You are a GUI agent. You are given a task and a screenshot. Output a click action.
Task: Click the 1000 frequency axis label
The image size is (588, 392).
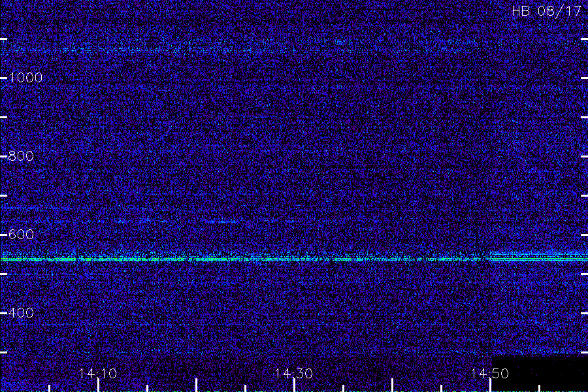tap(25, 78)
